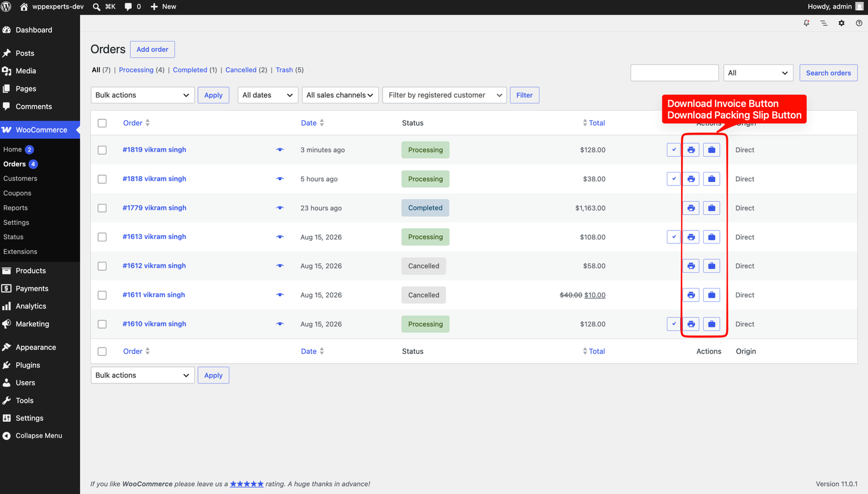
Task: Download packing slip for order #1610
Action: point(711,324)
